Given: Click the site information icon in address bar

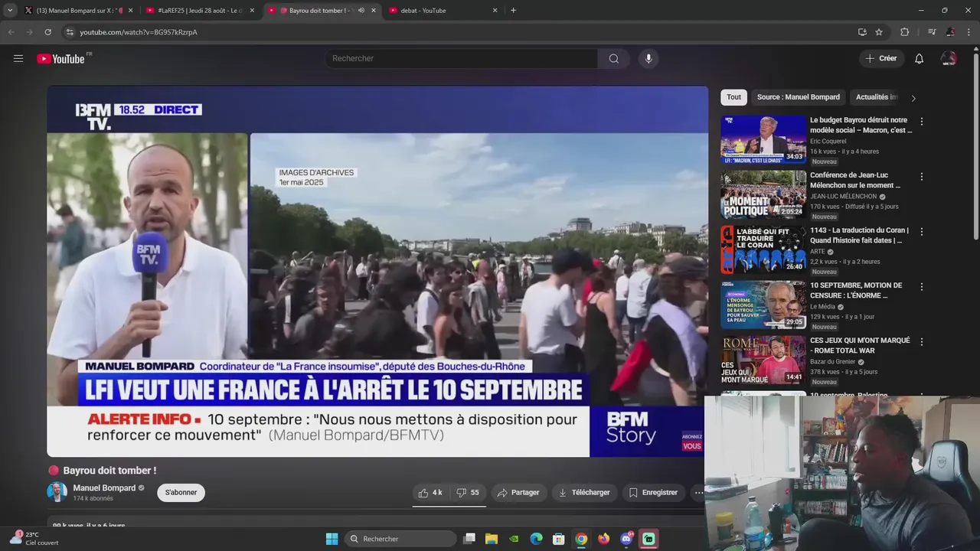Looking at the screenshot, I should (x=70, y=32).
